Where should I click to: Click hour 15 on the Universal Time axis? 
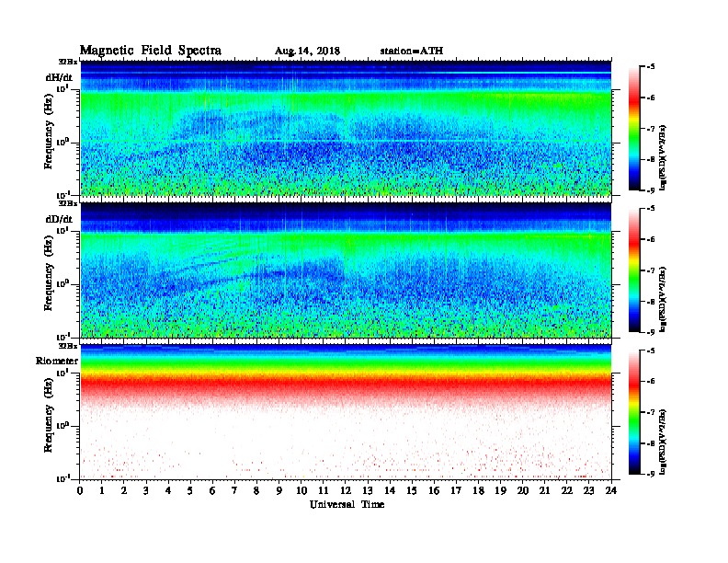point(412,490)
